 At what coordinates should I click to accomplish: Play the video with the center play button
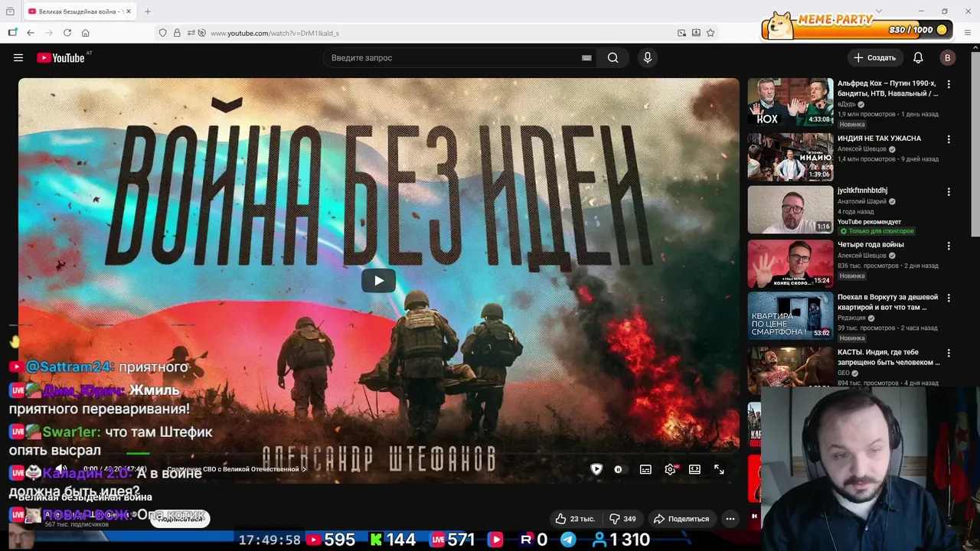tap(379, 281)
